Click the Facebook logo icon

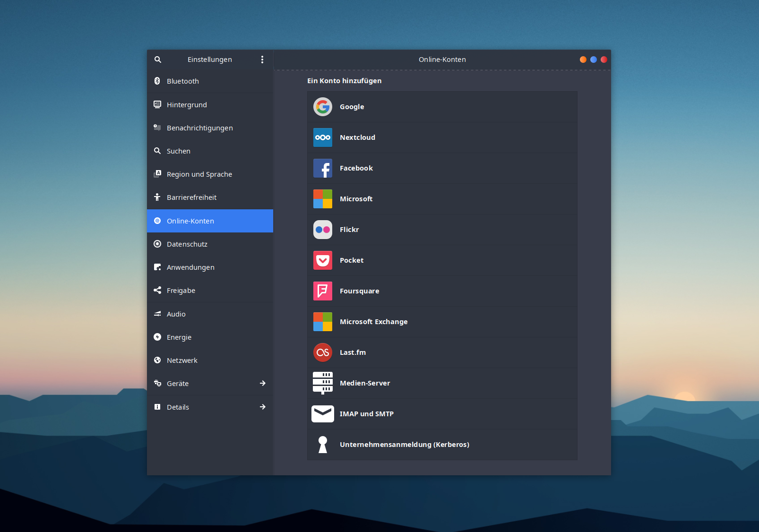pyautogui.click(x=323, y=168)
